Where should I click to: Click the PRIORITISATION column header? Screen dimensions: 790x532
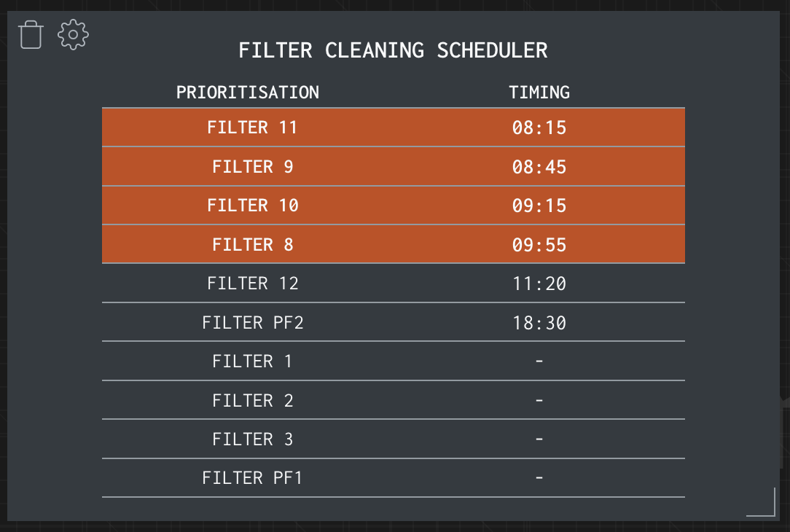(x=247, y=93)
